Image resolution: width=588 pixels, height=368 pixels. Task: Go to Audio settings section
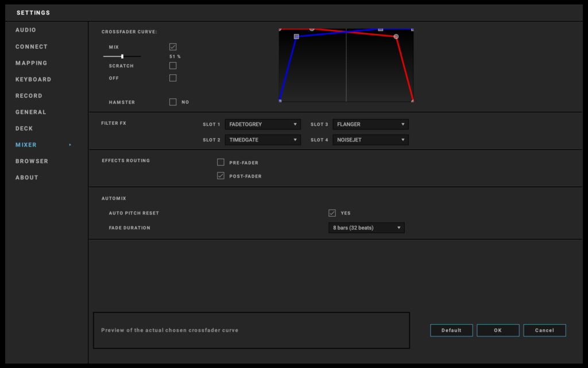click(x=26, y=30)
